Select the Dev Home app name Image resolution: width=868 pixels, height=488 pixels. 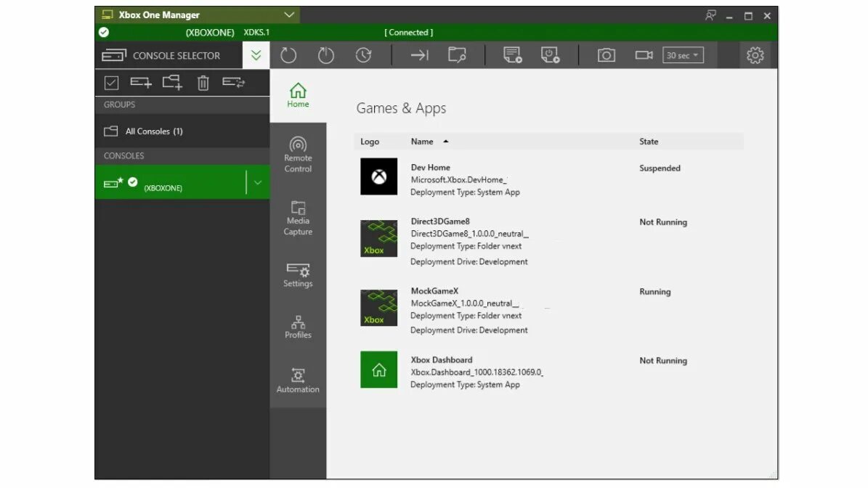[430, 167]
